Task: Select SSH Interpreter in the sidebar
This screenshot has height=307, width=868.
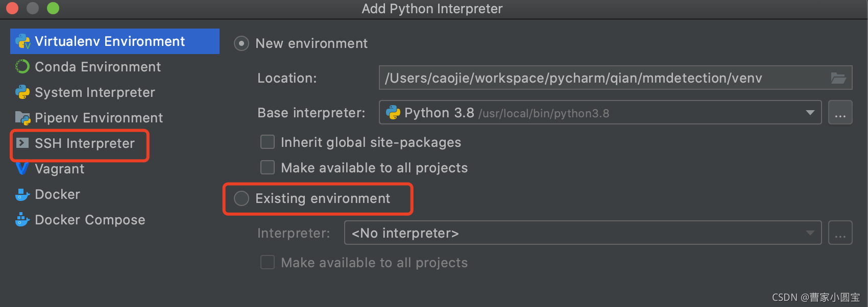Action: [x=85, y=144]
